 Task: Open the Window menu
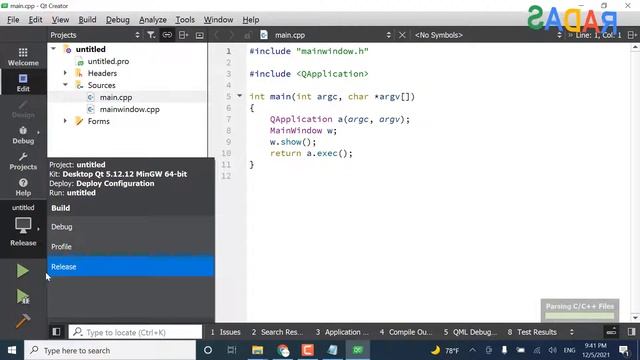(218, 20)
